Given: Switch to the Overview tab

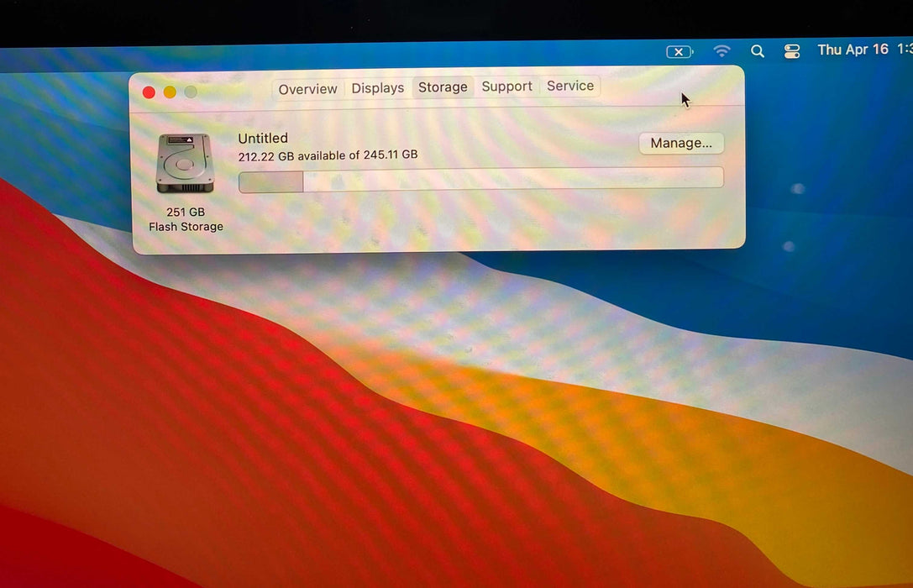Looking at the screenshot, I should point(307,89).
